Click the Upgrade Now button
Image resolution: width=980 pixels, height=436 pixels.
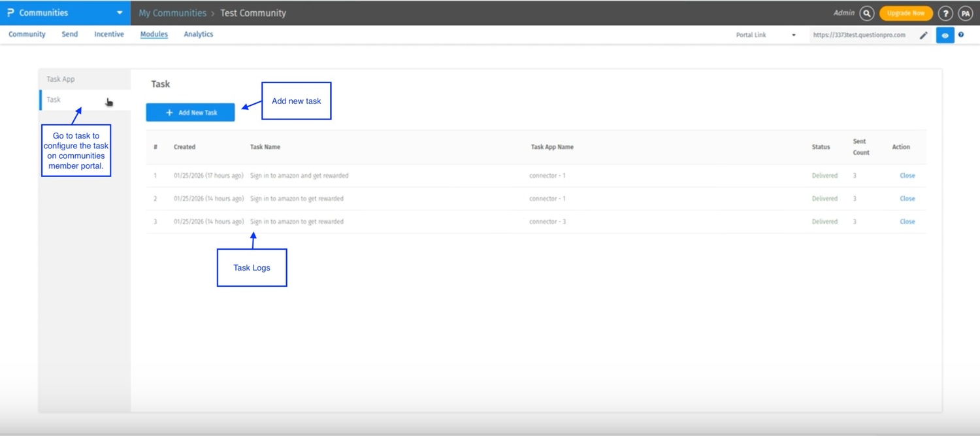[906, 13]
